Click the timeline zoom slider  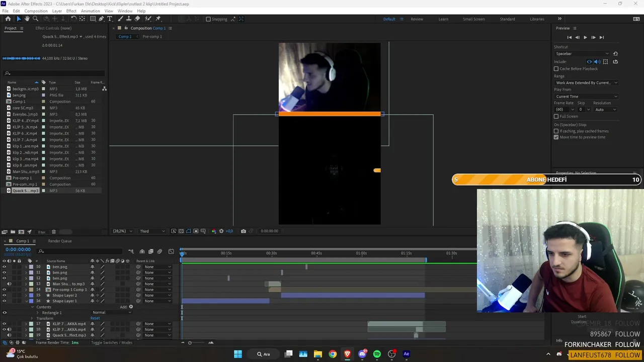[197, 342]
